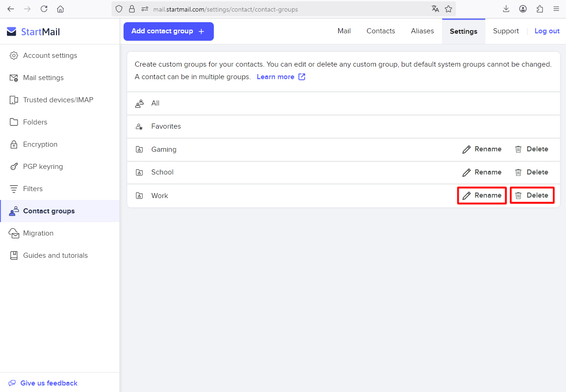Viewport: 566px width, 392px height.
Task: Click the padlock site security icon
Action: coord(132,9)
